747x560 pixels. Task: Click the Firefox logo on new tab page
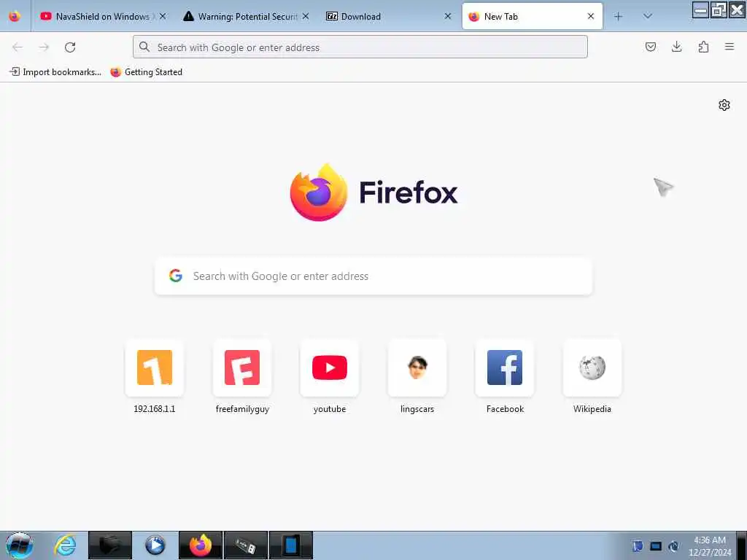tap(373, 192)
